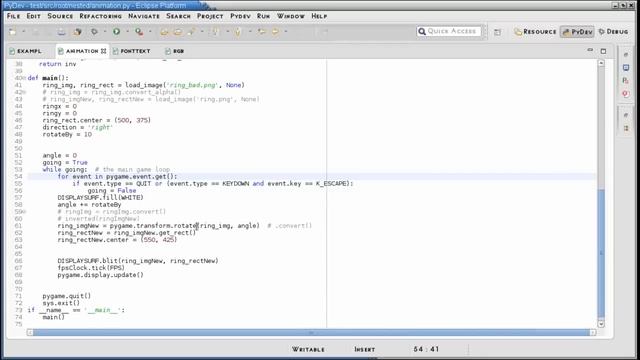640x360 pixels.
Task: Open the Source menu
Action: pos(60,16)
